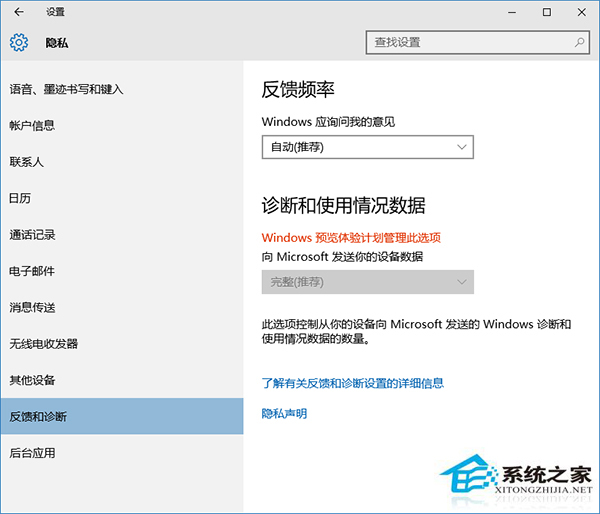Close the settings window
Image resolution: width=600 pixels, height=514 pixels.
[582, 12]
